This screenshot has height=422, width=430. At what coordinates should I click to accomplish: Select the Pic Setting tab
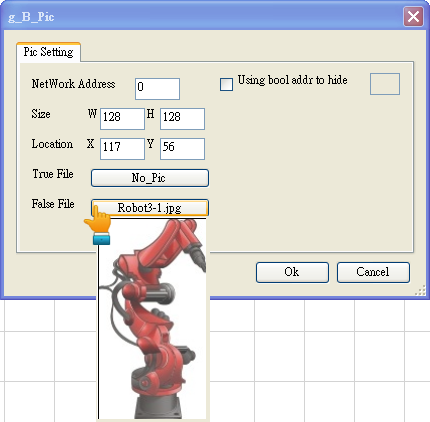pos(48,52)
